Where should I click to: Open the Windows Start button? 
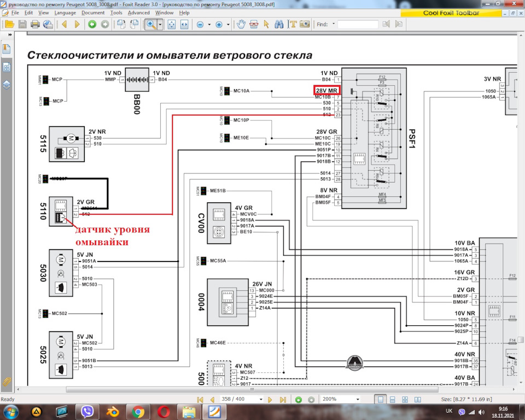(x=10, y=412)
